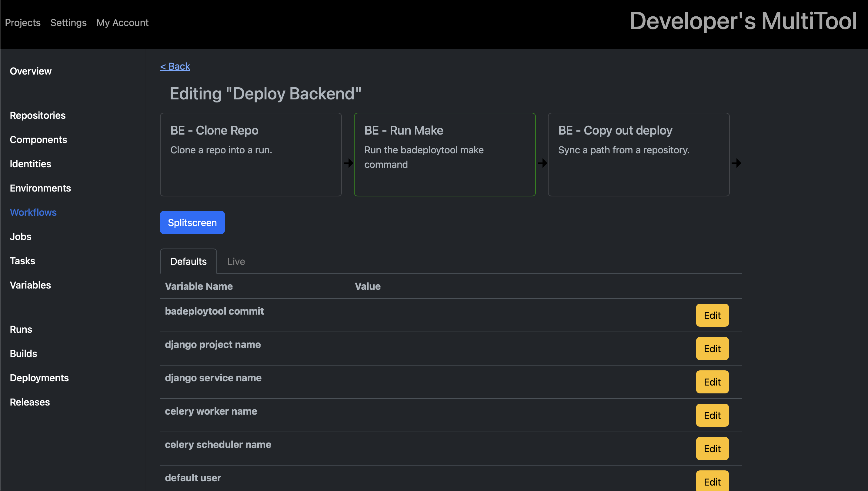The width and height of the screenshot is (868, 491).
Task: Open the Splitscreen view toggle
Action: pos(192,222)
